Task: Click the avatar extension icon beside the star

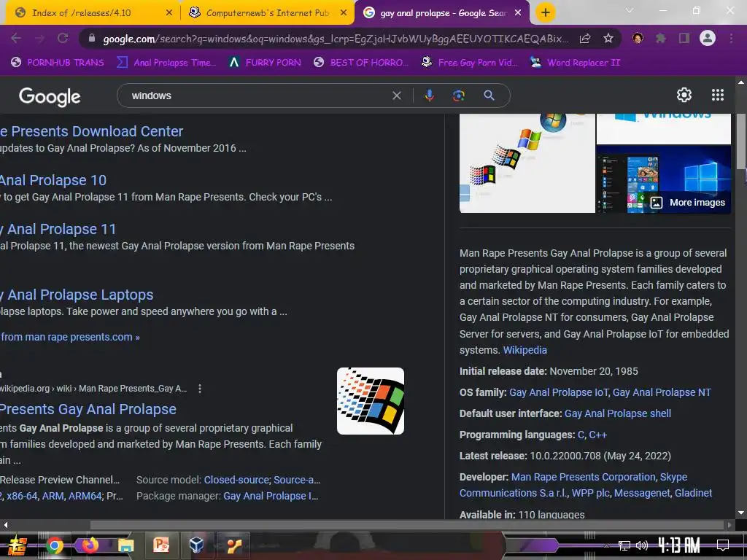Action: click(638, 38)
